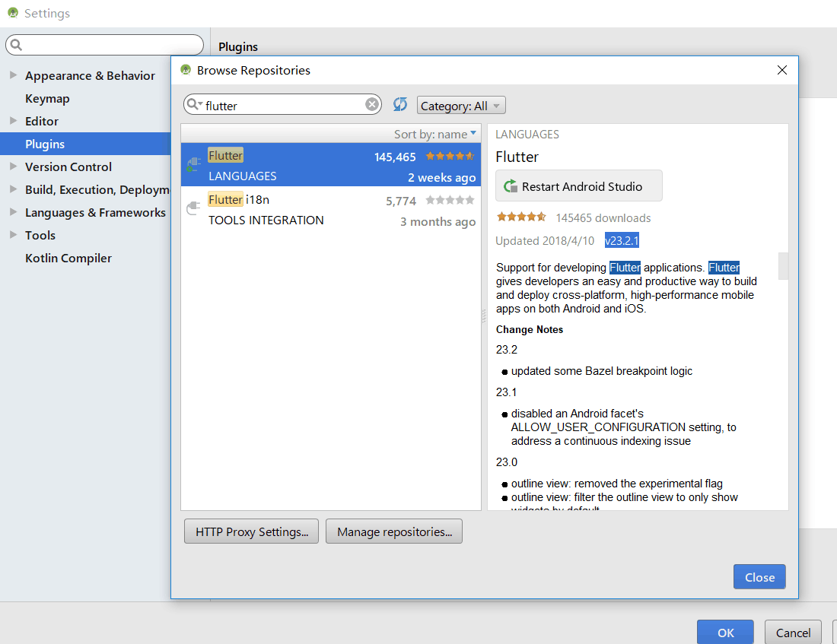
Task: Click the Updated 2018/4/10 text
Action: (545, 240)
